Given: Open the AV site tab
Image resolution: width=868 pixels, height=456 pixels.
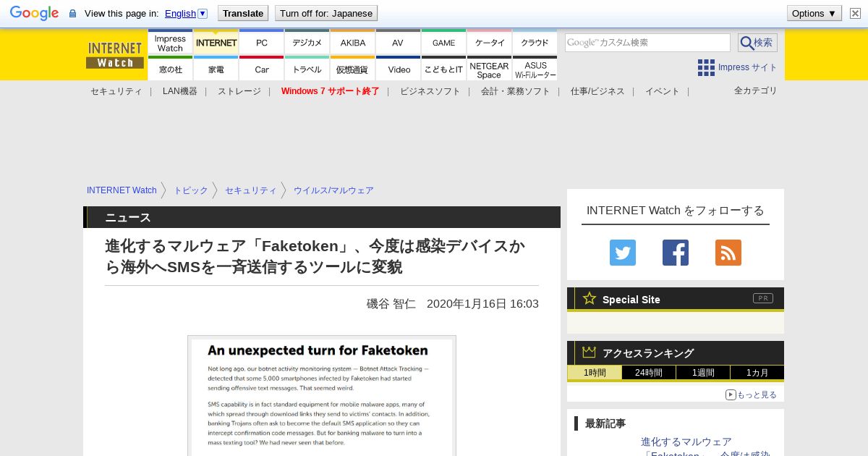Looking at the screenshot, I should tap(398, 43).
